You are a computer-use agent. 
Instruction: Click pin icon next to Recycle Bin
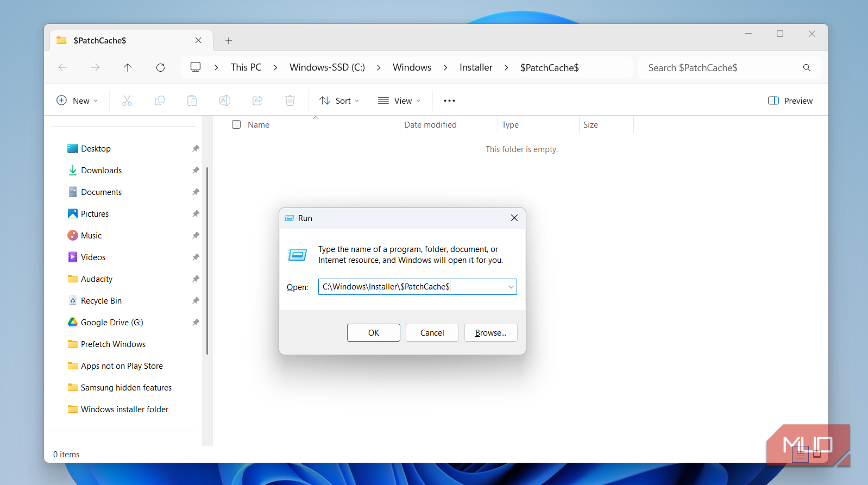pos(196,300)
